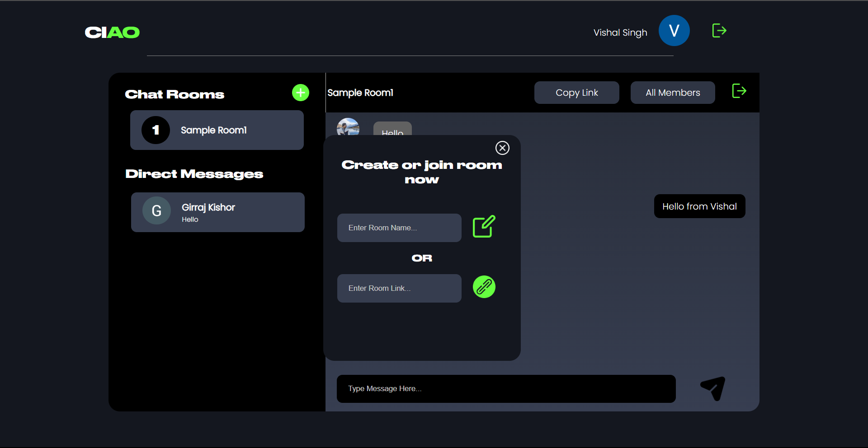Open the new chat room creation with plus icon

300,93
